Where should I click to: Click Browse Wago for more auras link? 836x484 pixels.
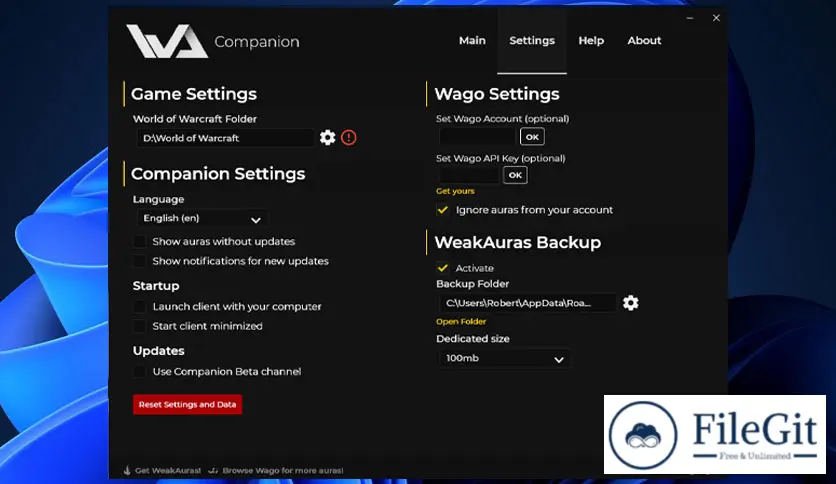point(283,470)
